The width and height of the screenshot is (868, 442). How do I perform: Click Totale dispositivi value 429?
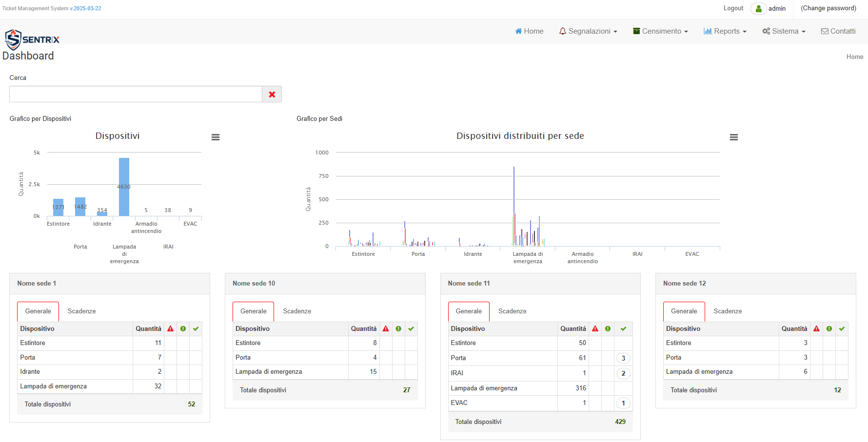620,422
